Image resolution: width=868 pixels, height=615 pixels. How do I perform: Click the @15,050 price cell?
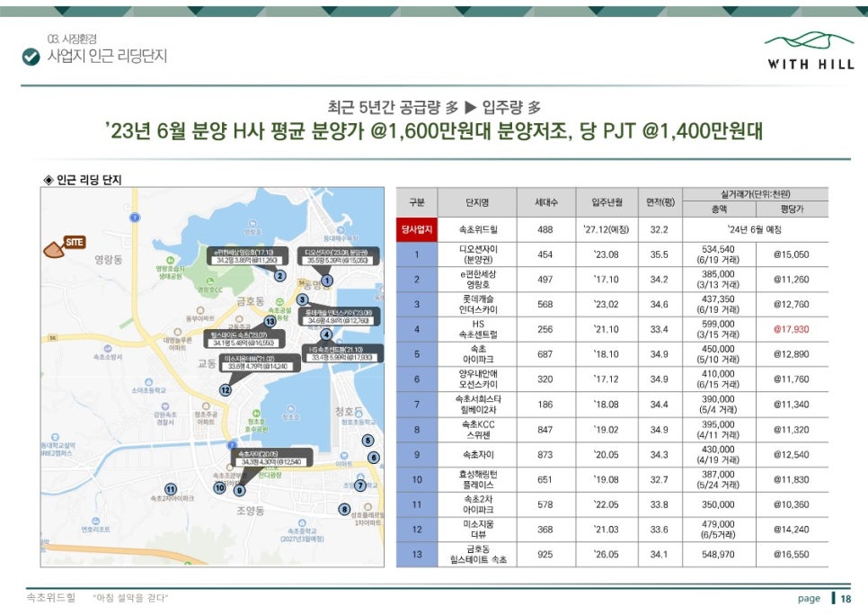[792, 254]
